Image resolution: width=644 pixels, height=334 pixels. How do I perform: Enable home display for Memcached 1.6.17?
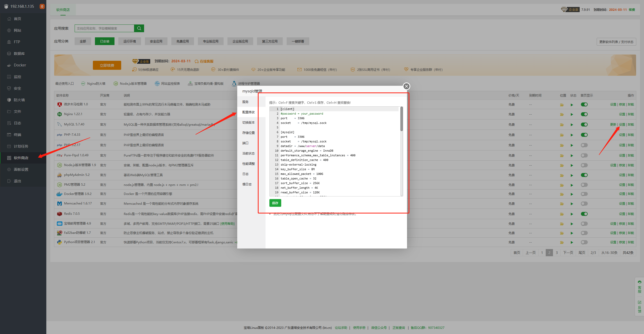[584, 204]
